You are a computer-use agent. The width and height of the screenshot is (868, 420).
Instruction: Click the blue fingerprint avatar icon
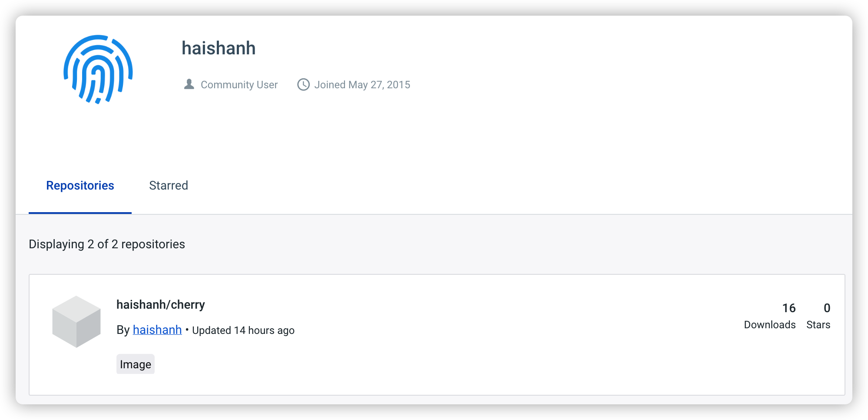click(98, 70)
